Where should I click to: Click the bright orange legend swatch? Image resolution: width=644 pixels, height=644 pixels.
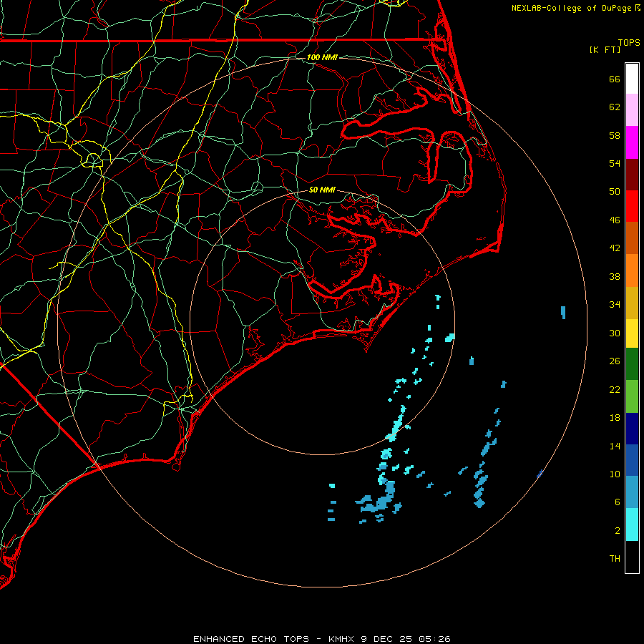(x=632, y=270)
